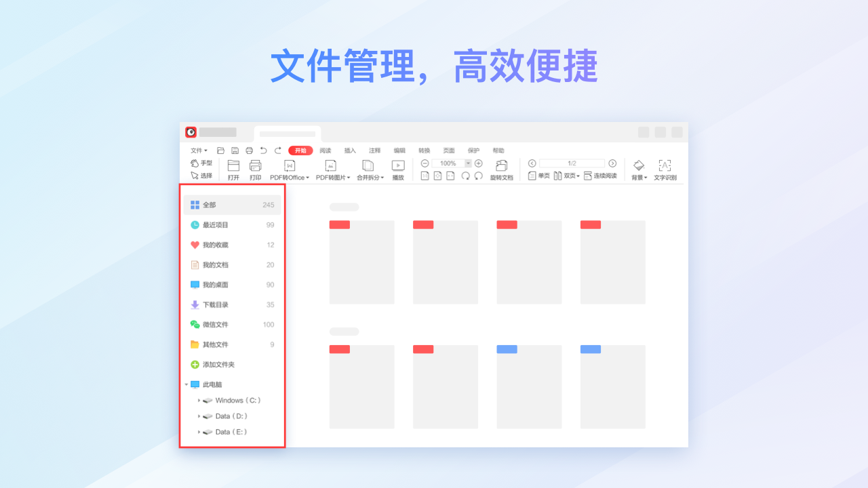868x488 pixels.
Task: Switch to 双页 two-page view
Action: coord(568,176)
